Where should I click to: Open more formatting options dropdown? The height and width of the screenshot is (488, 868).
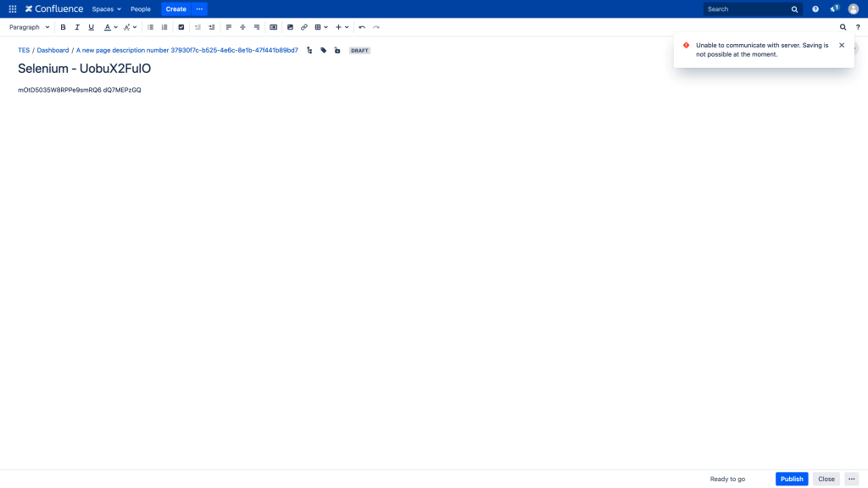[x=130, y=27]
